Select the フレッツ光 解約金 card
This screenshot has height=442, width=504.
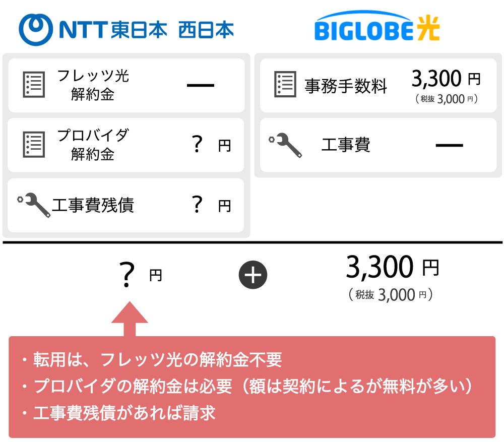(x=126, y=85)
